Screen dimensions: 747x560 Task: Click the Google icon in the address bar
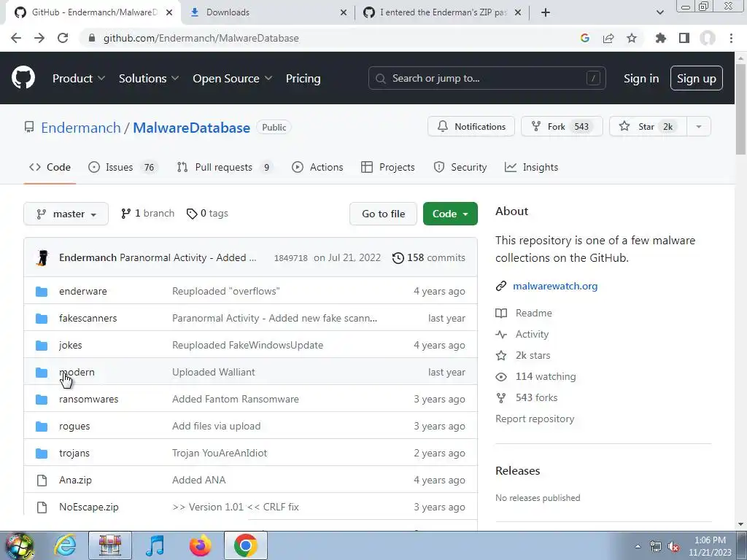tap(585, 38)
